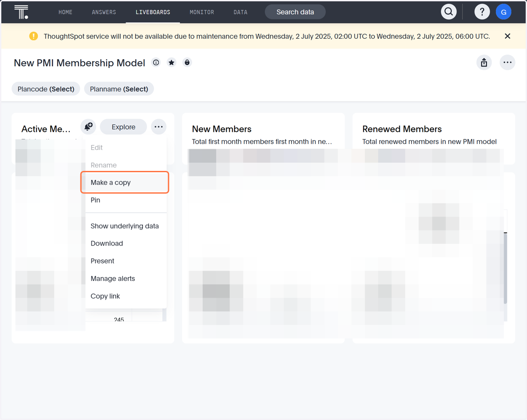Viewport: 527px width, 420px height.
Task: Select Pin in the tile menu
Action: click(126, 200)
